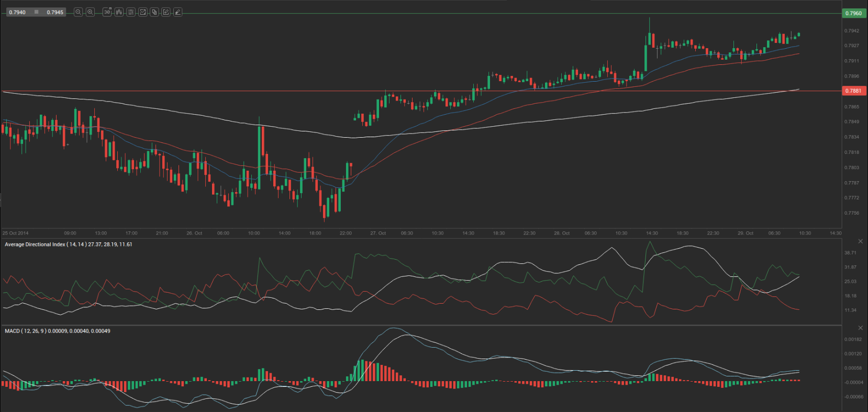
Task: Click the Average Directional Index label
Action: [68, 244]
